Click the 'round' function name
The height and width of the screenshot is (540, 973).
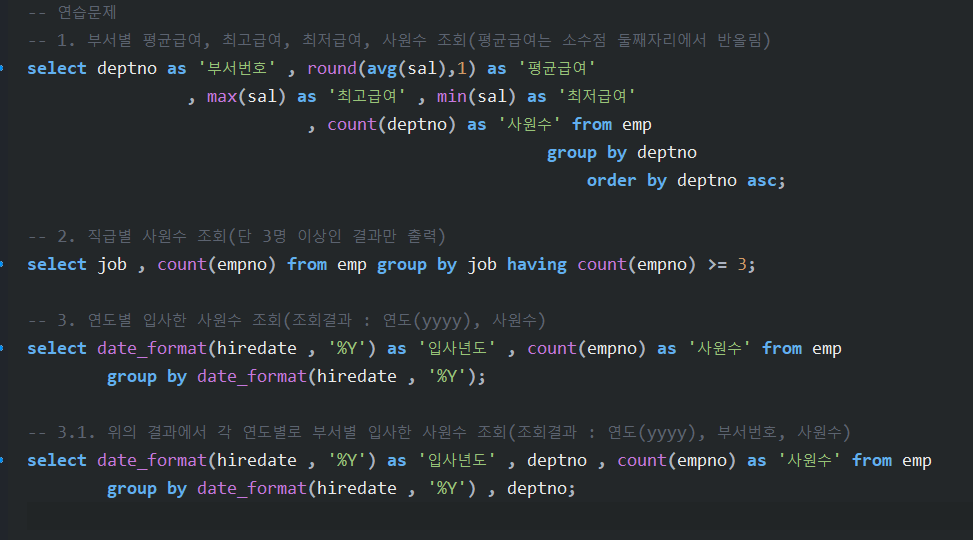pos(332,68)
